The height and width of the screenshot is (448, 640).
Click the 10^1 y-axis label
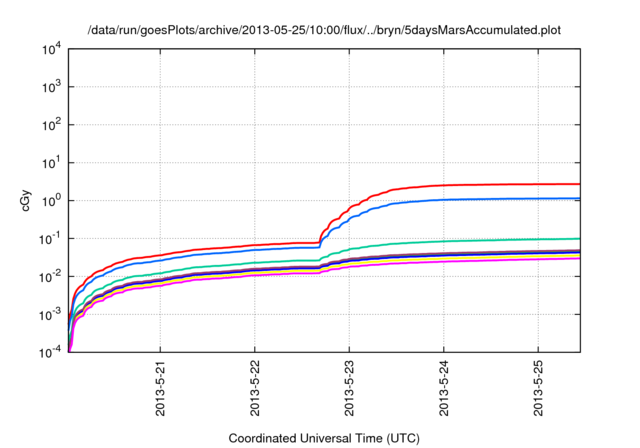coord(52,163)
